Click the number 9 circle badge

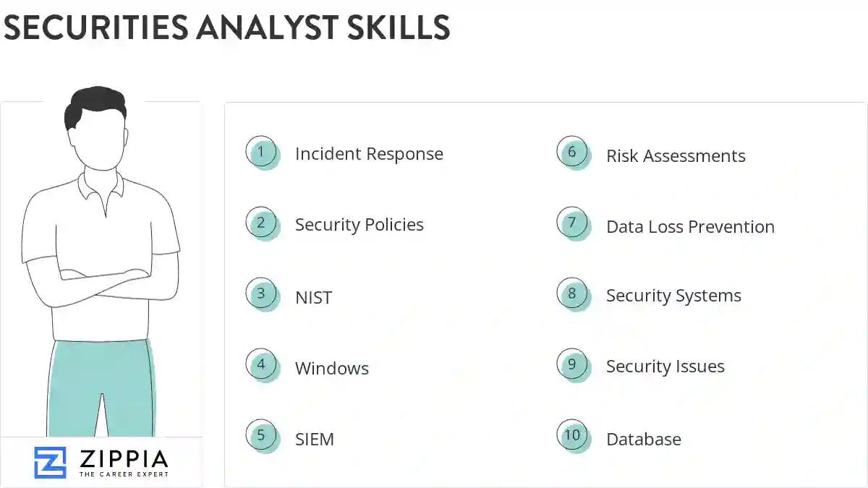pos(572,365)
